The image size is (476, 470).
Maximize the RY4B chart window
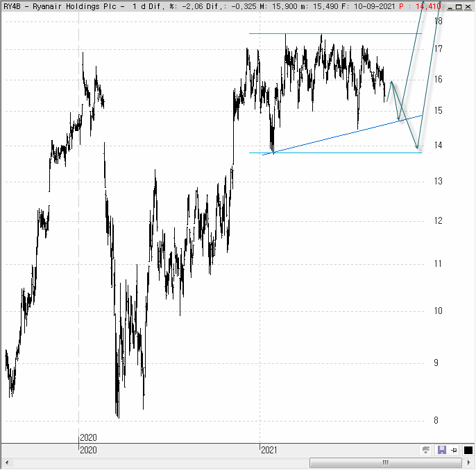coord(459,7)
